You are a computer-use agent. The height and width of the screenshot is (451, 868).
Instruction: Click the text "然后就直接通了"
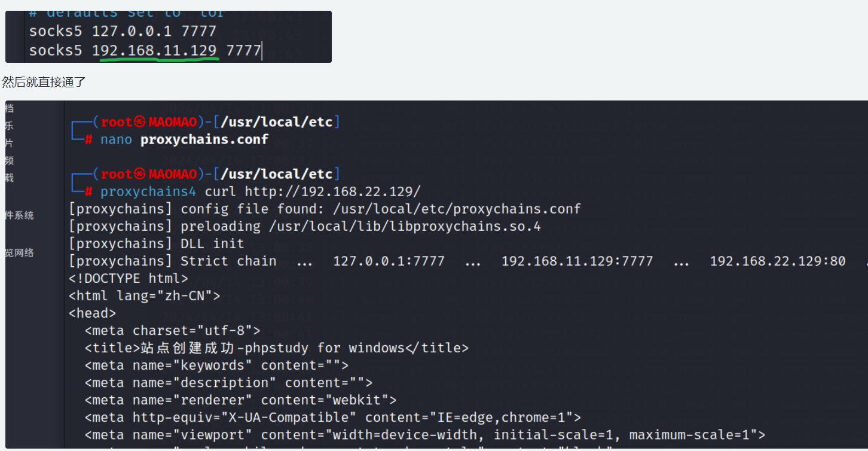coord(44,82)
